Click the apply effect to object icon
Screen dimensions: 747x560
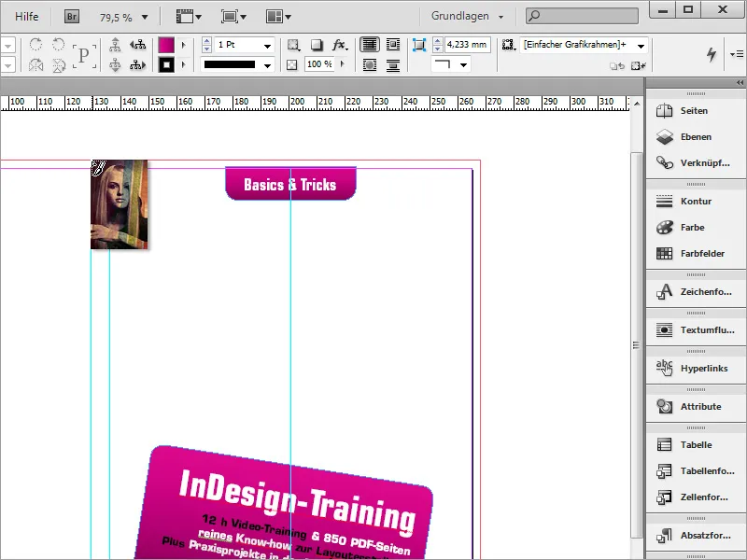point(293,45)
